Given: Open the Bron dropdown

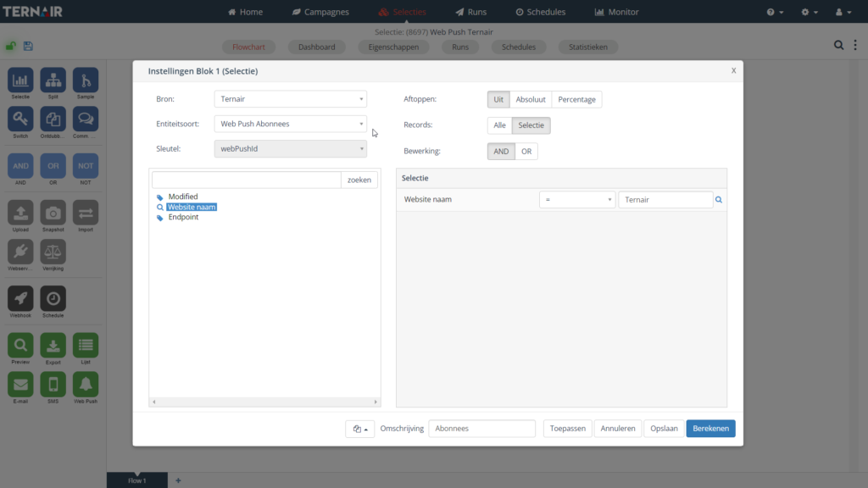Looking at the screenshot, I should coord(290,99).
